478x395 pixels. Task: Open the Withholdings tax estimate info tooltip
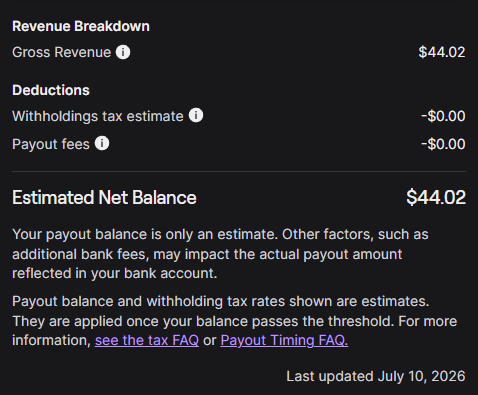[x=196, y=115]
